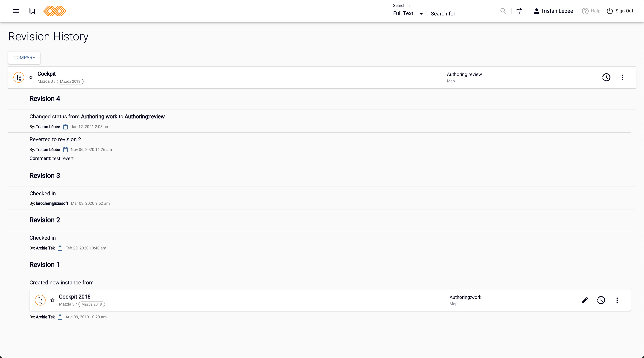Screen dimensions: 644x358
Task: Click the orange IXIASOFT logo
Action: (x=55, y=11)
